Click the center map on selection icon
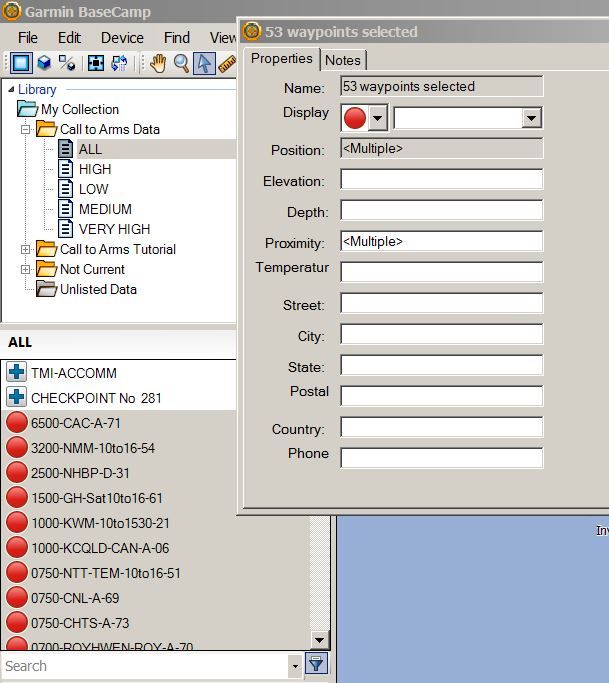 tap(96, 63)
